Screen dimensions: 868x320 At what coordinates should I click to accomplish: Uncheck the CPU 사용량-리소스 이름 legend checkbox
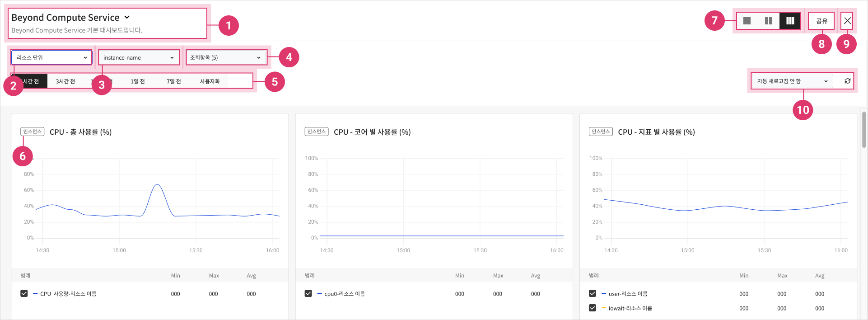click(x=24, y=293)
